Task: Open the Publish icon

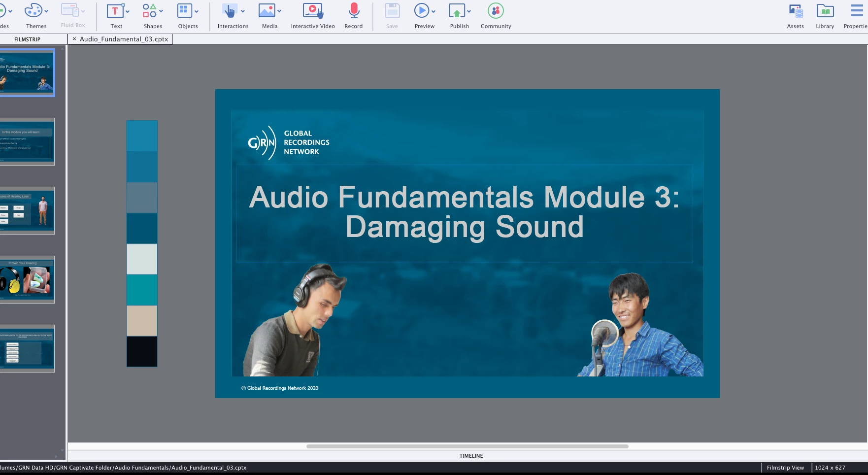Action: pos(456,11)
